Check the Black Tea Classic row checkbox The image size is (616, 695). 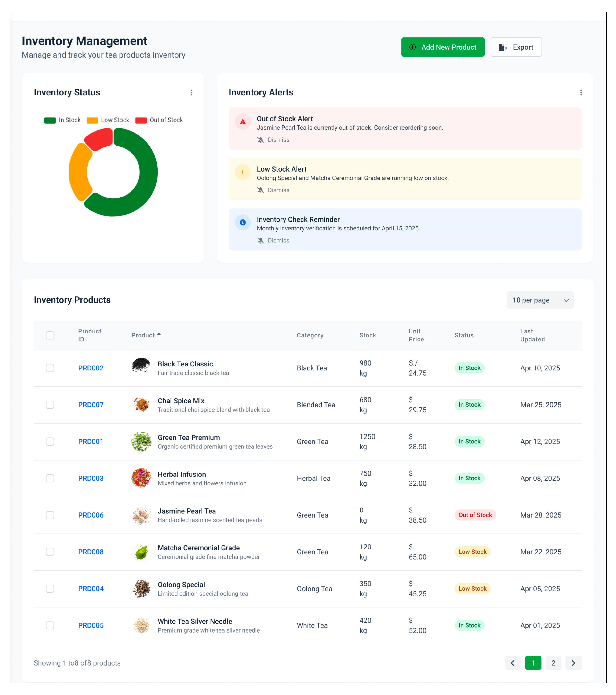click(x=50, y=368)
